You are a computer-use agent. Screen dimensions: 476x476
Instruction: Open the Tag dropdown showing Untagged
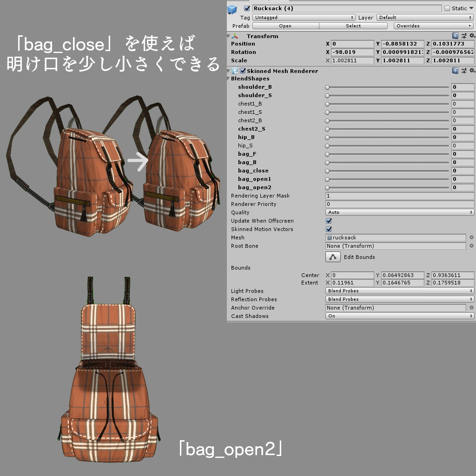point(304,17)
